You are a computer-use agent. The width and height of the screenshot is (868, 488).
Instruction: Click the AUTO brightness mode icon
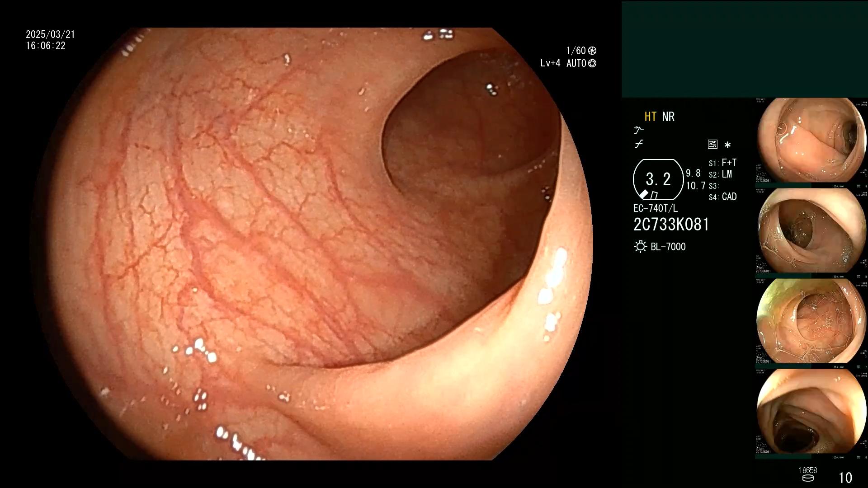click(x=592, y=63)
